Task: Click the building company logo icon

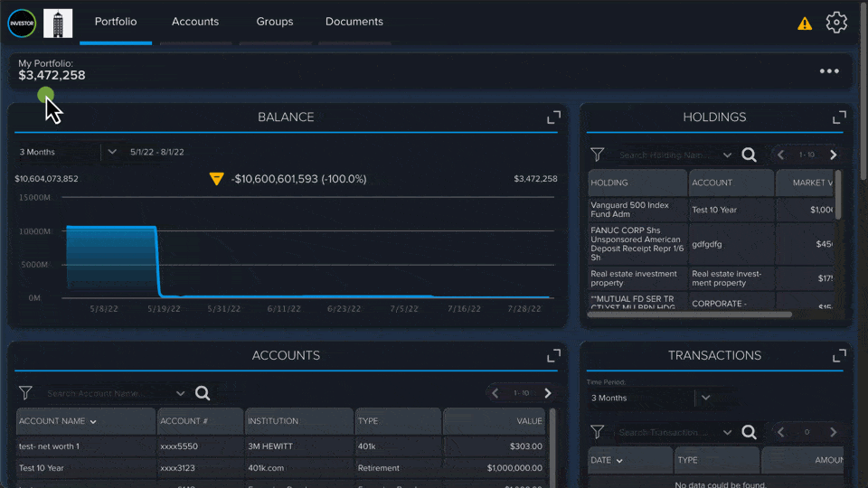Action: [x=58, y=23]
